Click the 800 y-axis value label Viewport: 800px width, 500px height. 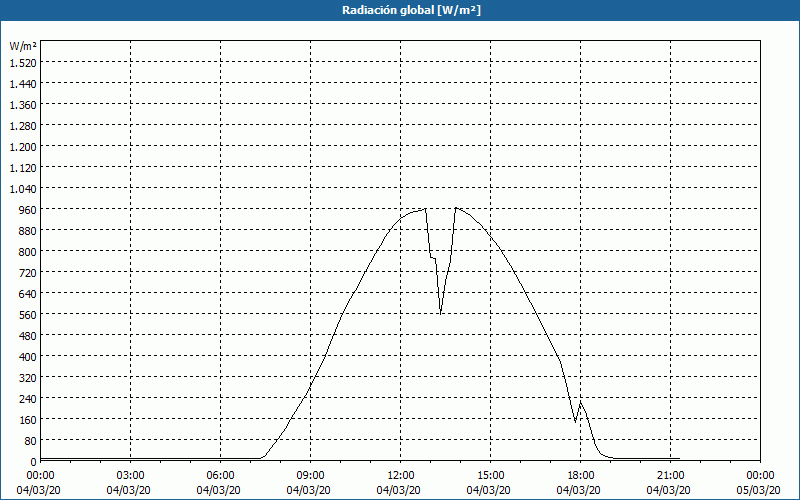(x=28, y=252)
